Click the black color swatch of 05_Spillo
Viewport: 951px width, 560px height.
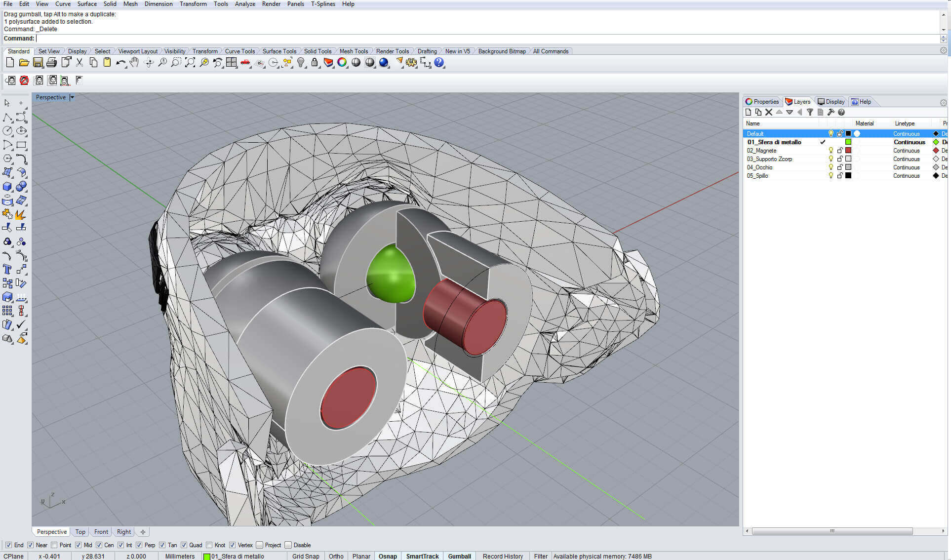848,176
